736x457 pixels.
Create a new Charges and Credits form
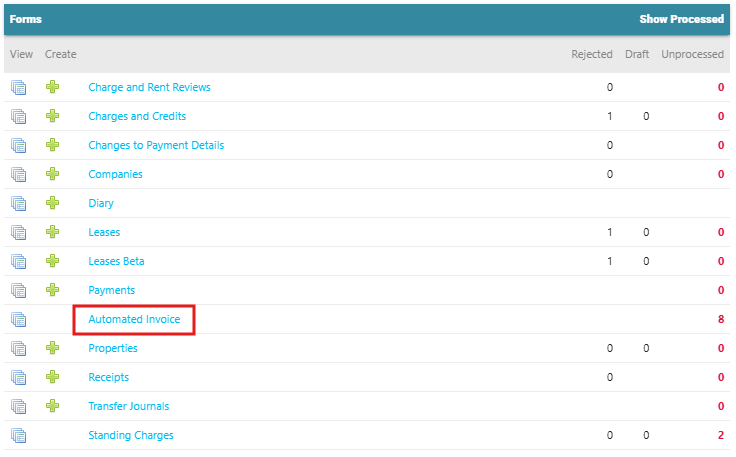(53, 116)
